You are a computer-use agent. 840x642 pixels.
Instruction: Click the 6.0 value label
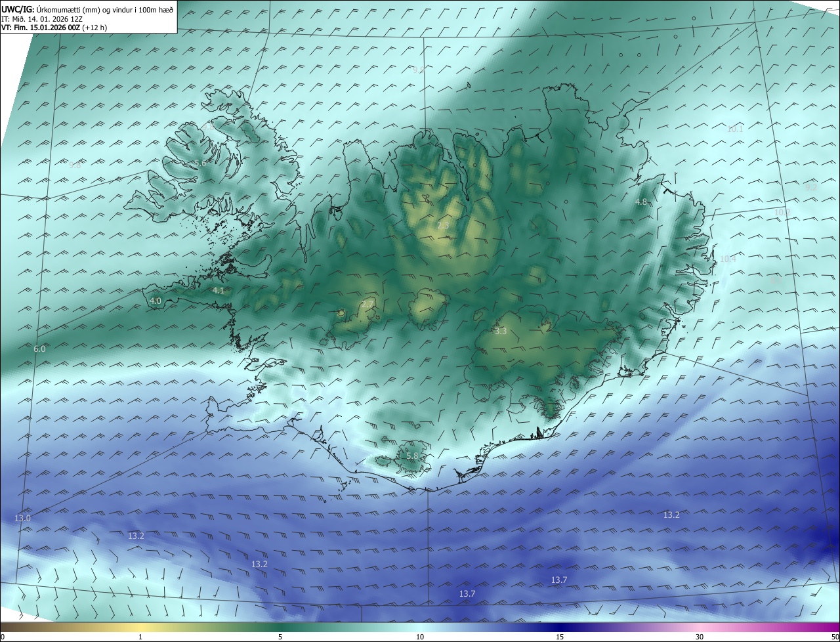coord(40,349)
